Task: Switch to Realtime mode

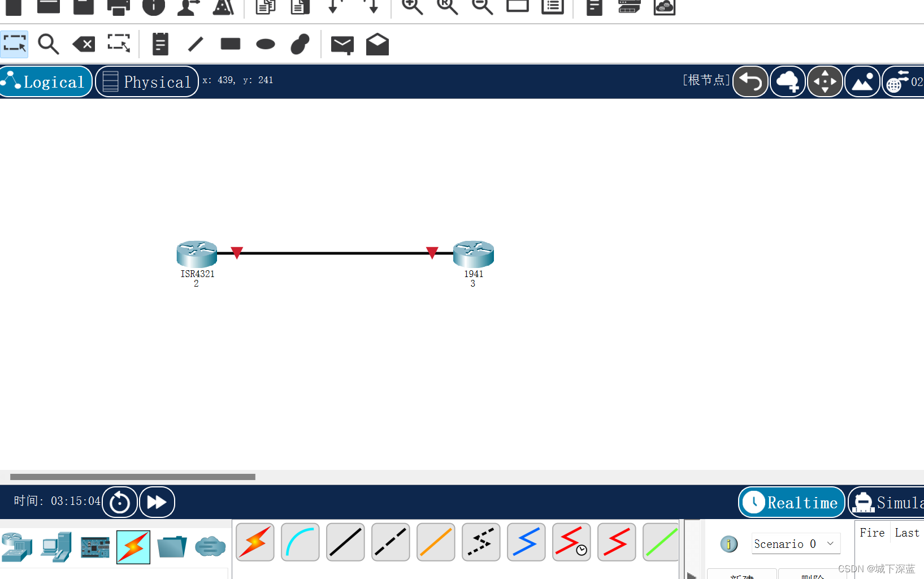Action: [x=792, y=502]
